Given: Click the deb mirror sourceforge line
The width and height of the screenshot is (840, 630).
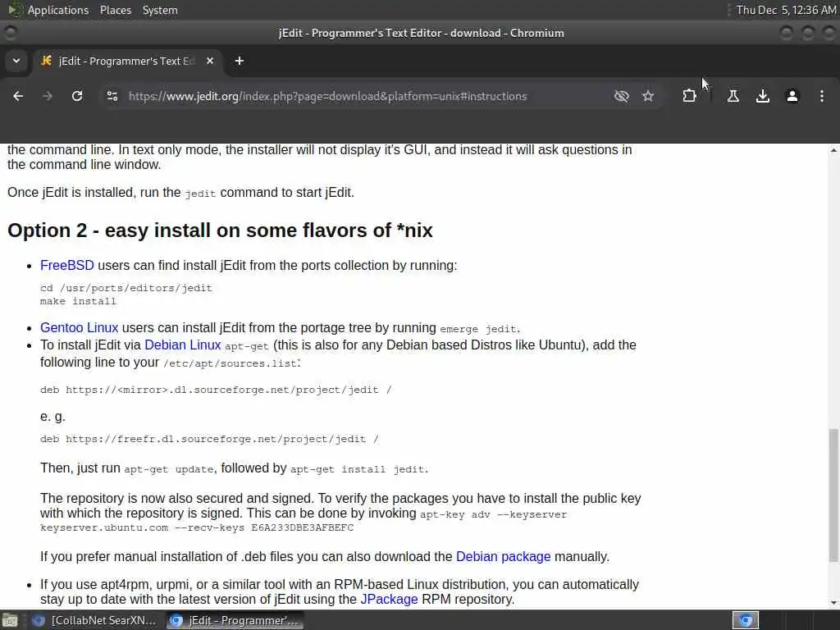Looking at the screenshot, I should 216,390.
